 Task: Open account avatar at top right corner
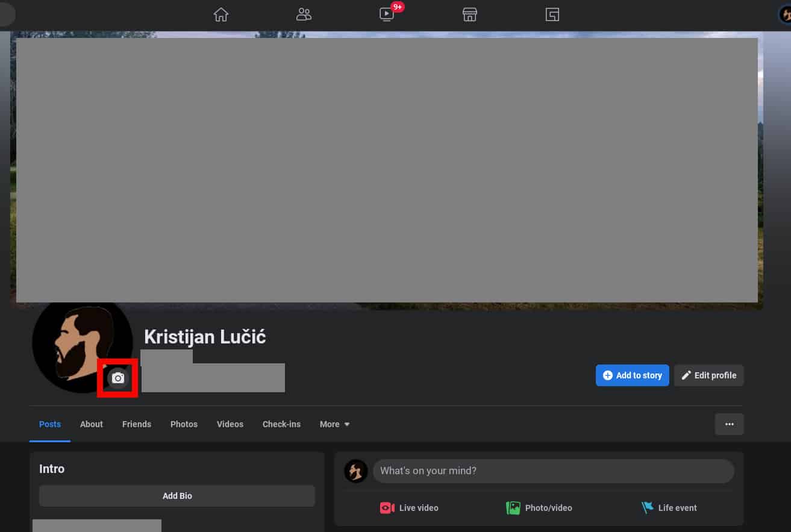click(x=785, y=14)
